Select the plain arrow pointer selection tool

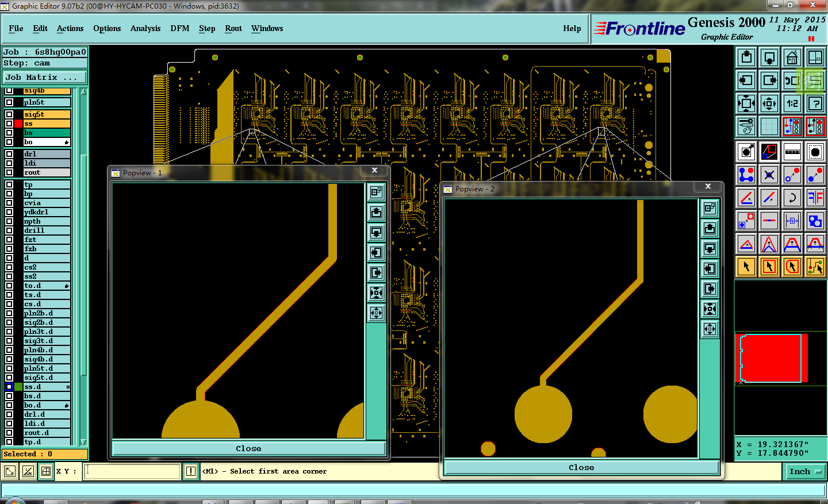pyautogui.click(x=746, y=267)
